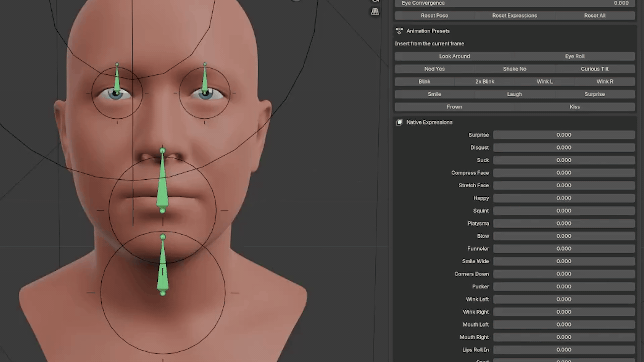The width and height of the screenshot is (644, 362).
Task: Insert the Eye Roll preset
Action: click(575, 56)
